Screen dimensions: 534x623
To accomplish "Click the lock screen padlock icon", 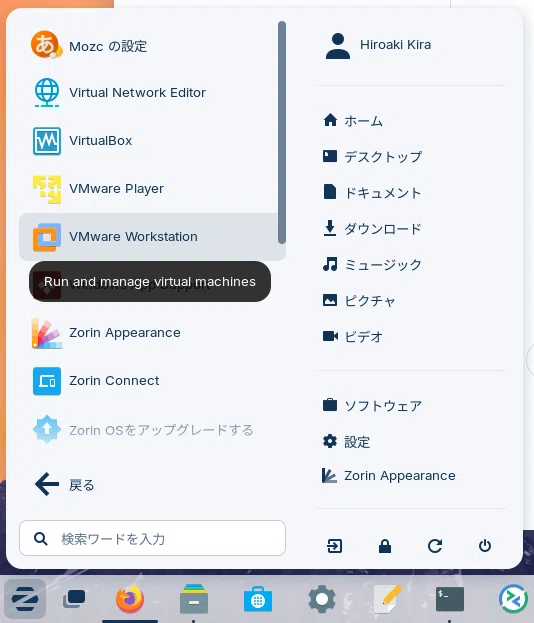I will 385,546.
